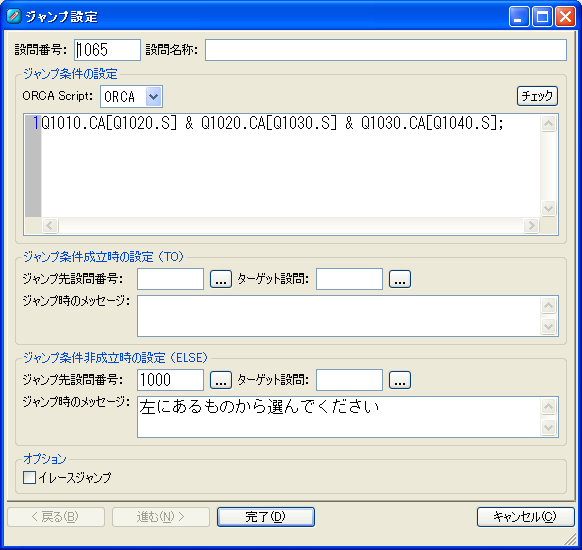Minimize the ジャンプ設定 window
Screen dimensions: 582x550
[519, 17]
